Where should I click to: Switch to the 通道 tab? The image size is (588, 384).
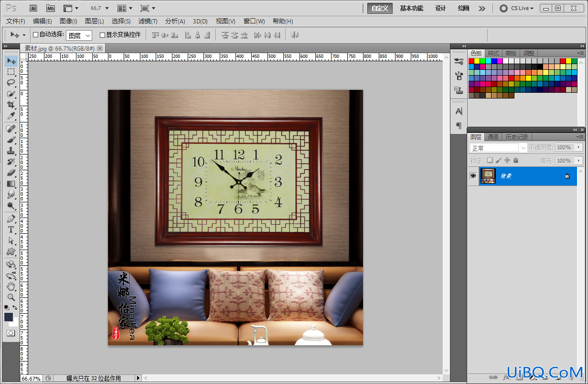[x=493, y=137]
